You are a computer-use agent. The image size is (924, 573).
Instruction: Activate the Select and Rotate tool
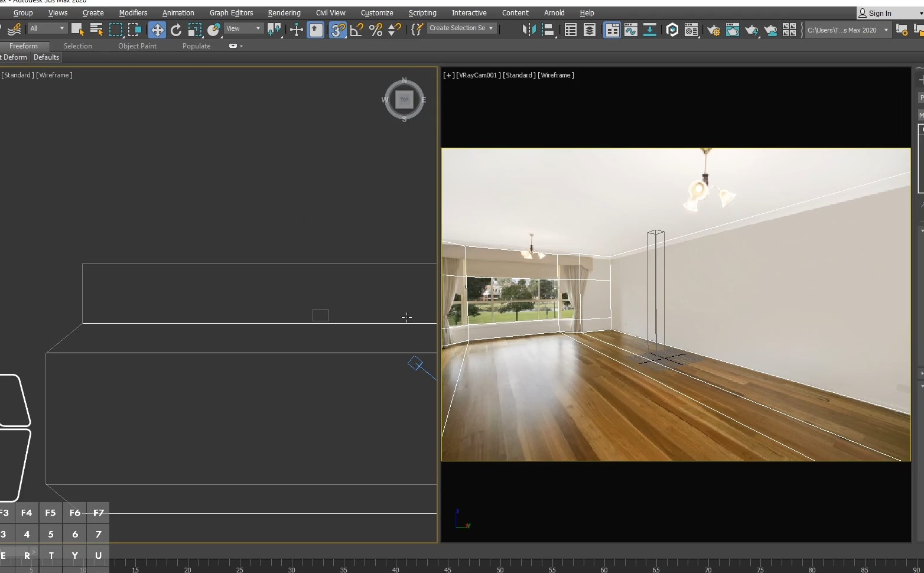click(x=175, y=29)
